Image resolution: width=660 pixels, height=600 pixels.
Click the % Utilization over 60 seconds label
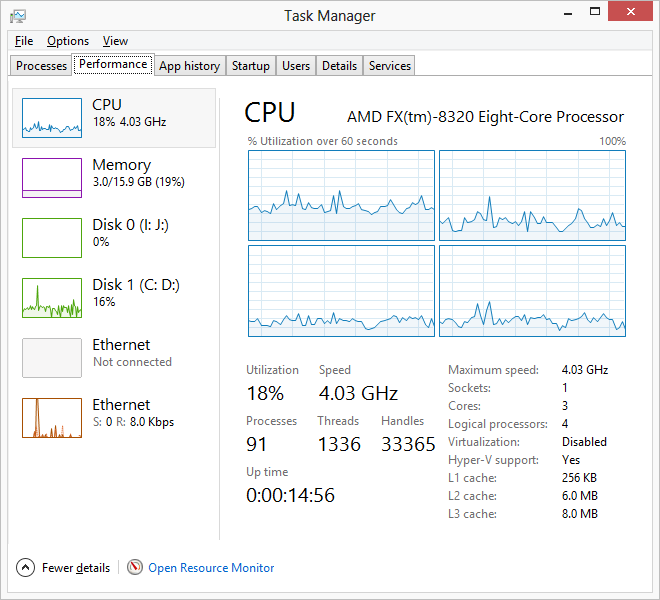(322, 141)
